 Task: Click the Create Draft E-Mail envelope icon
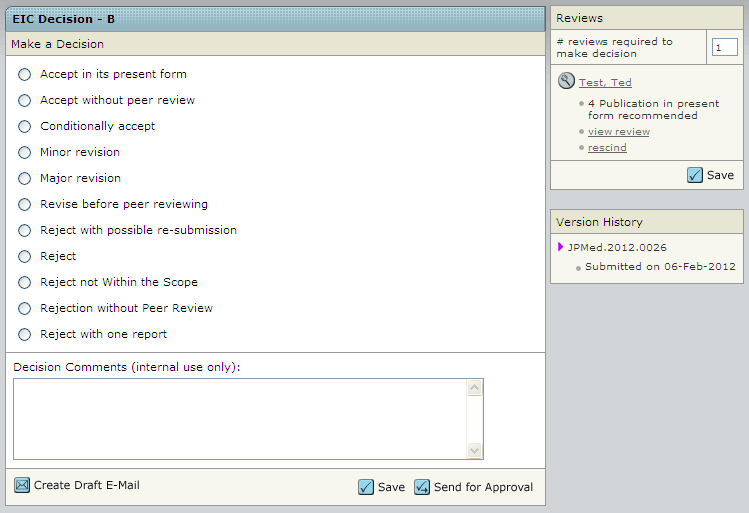point(22,485)
